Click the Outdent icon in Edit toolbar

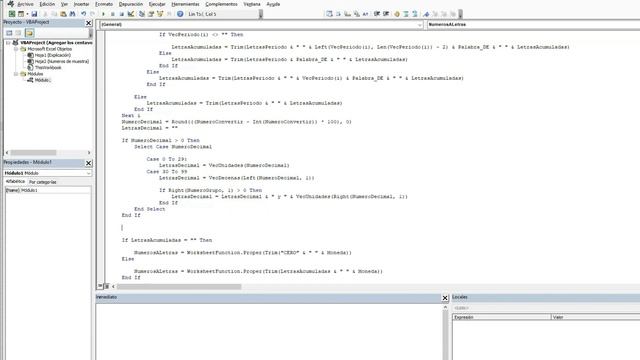[386, 14]
